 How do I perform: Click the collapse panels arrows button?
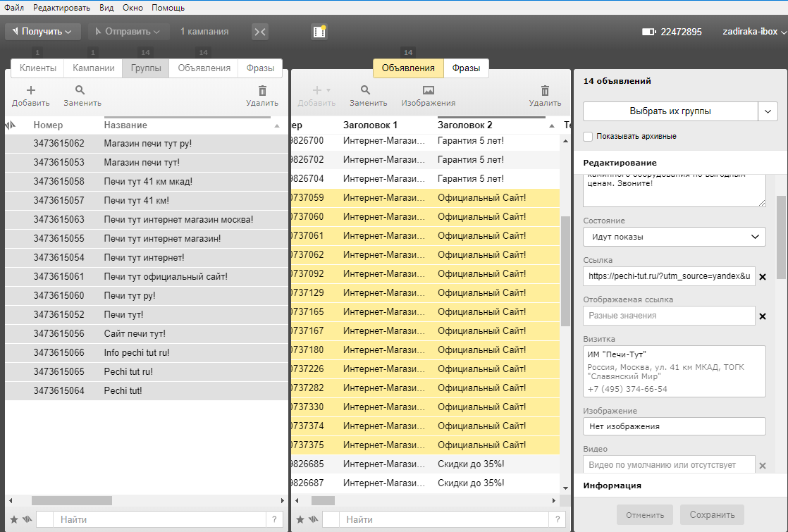tap(260, 32)
